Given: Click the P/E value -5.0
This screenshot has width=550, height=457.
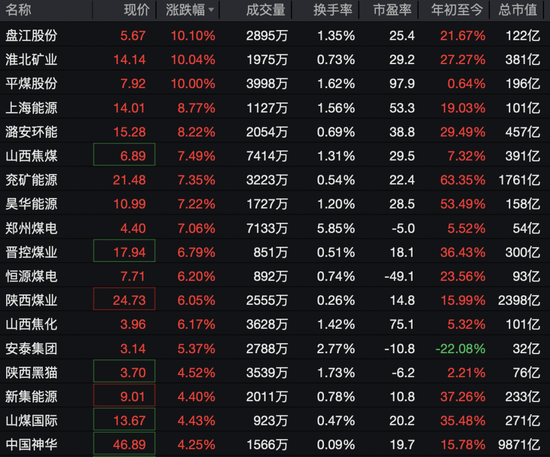Looking at the screenshot, I should (403, 228).
